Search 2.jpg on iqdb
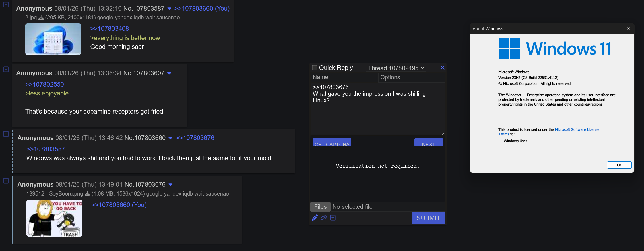The image size is (644, 251). (x=139, y=18)
